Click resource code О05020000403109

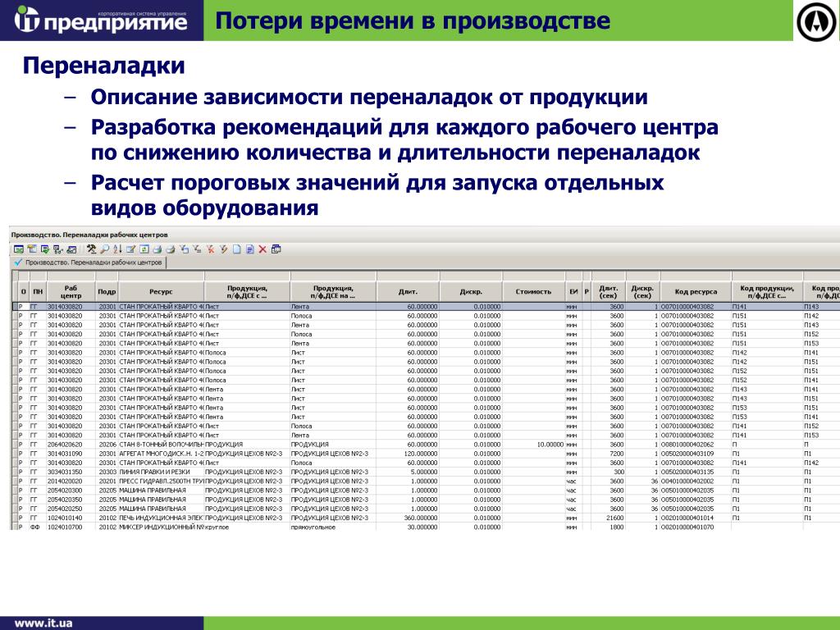pos(687,454)
